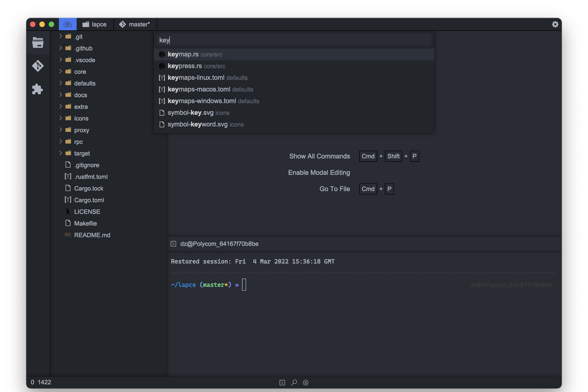The width and height of the screenshot is (588, 392).
Task: Select the rpc folder row
Action: click(x=108, y=142)
